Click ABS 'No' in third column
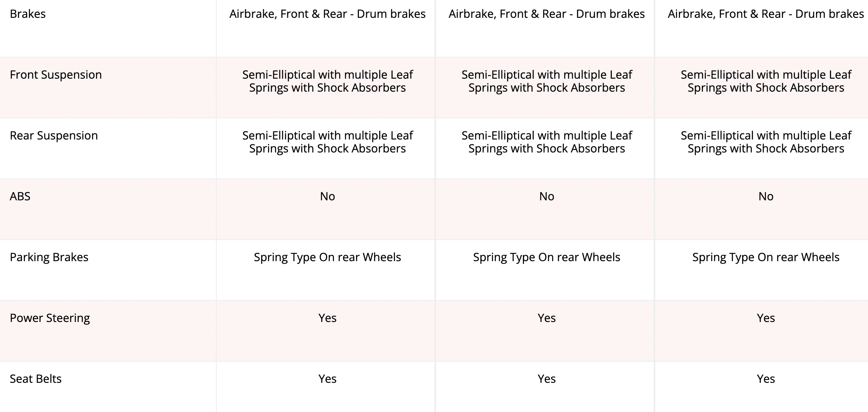The image size is (868, 412). pos(766,196)
